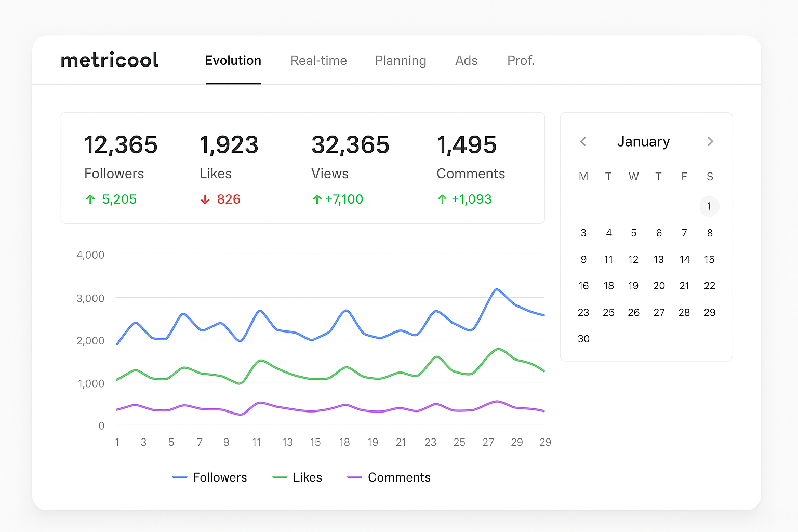The width and height of the screenshot is (798, 532).
Task: Toggle Followers series in chart legend
Action: [210, 477]
